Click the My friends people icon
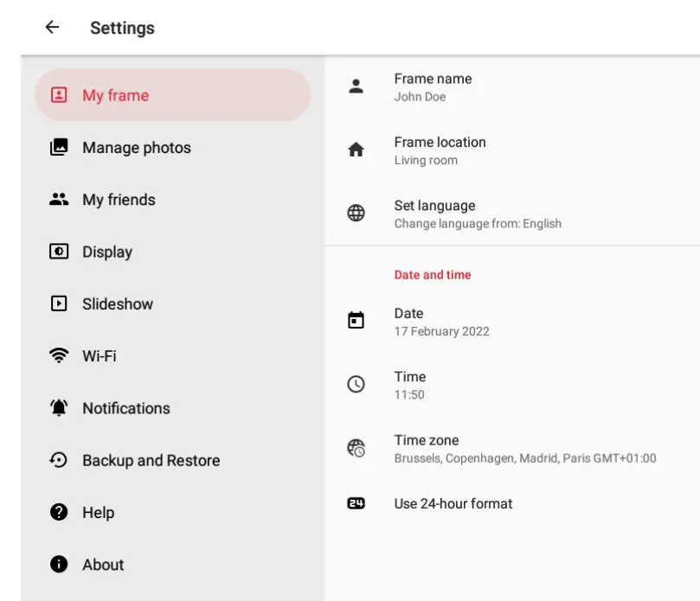 59,200
